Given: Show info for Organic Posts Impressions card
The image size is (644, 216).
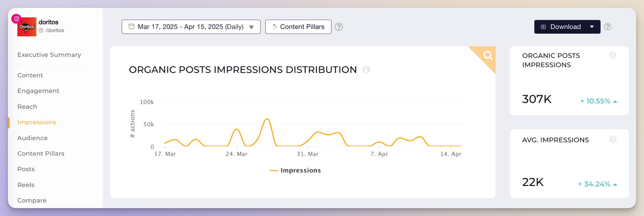Looking at the screenshot, I should point(613,55).
